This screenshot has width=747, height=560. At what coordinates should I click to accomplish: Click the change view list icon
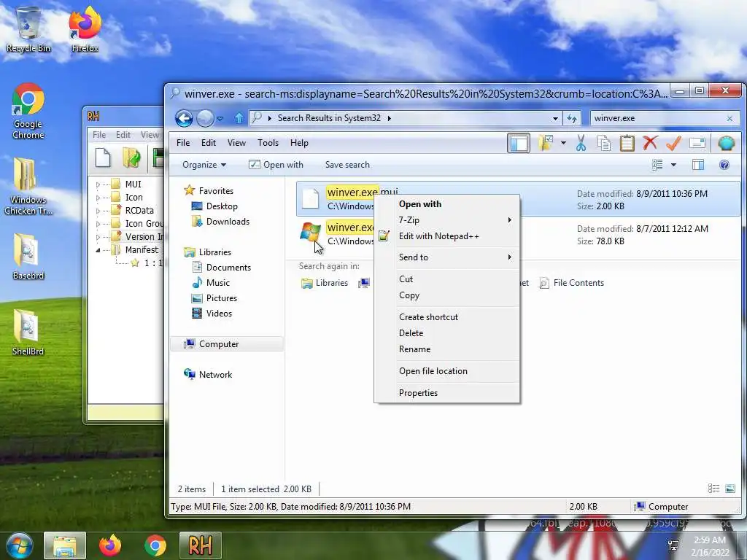(657, 165)
